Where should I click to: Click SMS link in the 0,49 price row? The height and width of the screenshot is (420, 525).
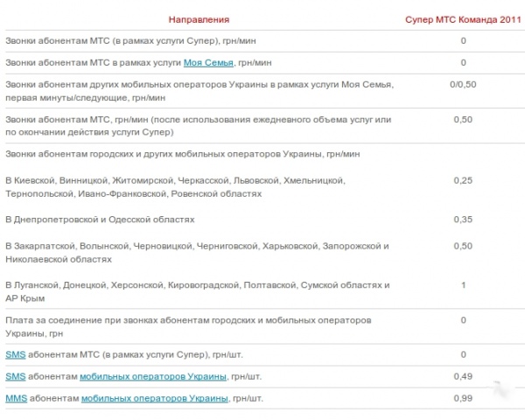click(x=15, y=377)
